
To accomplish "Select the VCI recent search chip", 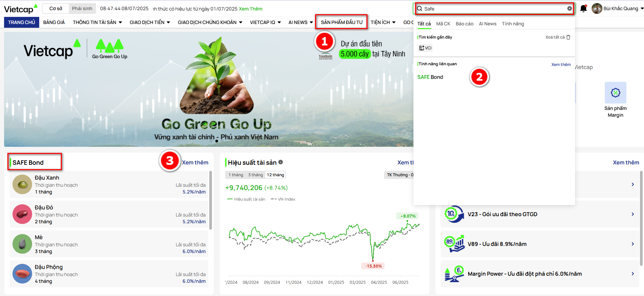I will point(425,48).
